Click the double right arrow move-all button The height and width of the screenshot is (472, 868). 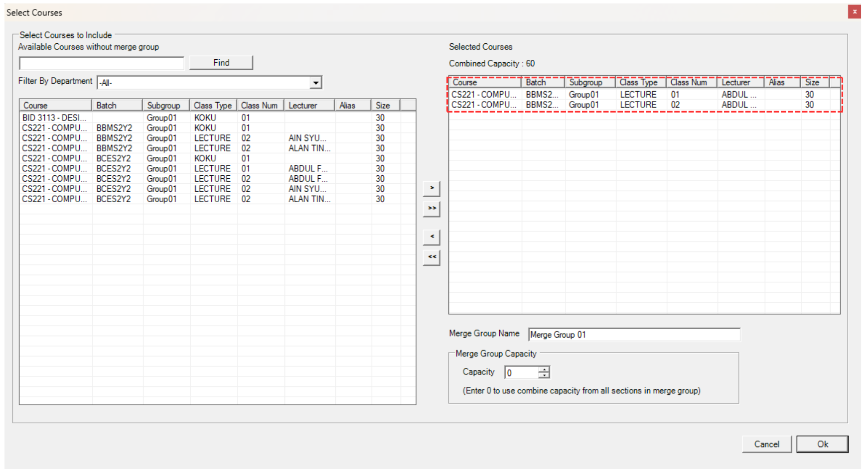click(x=432, y=209)
